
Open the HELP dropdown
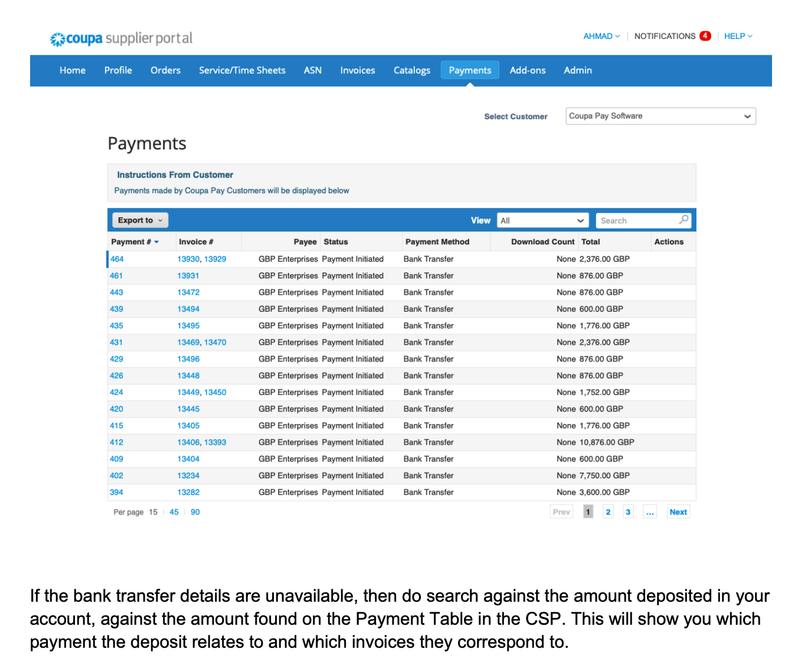[x=738, y=36]
